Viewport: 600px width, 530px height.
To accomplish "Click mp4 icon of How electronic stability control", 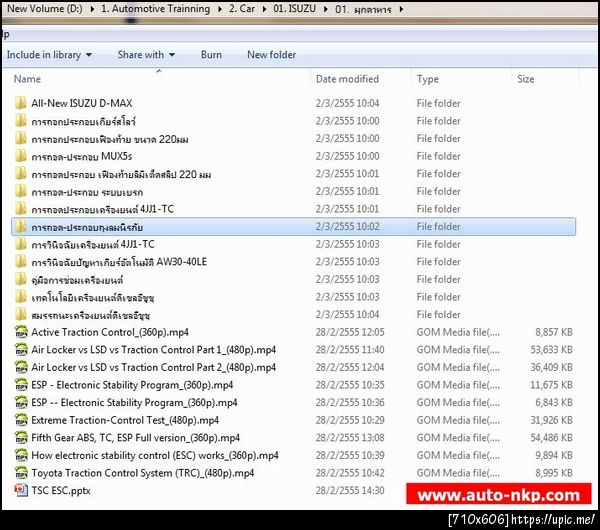I will click(21, 455).
